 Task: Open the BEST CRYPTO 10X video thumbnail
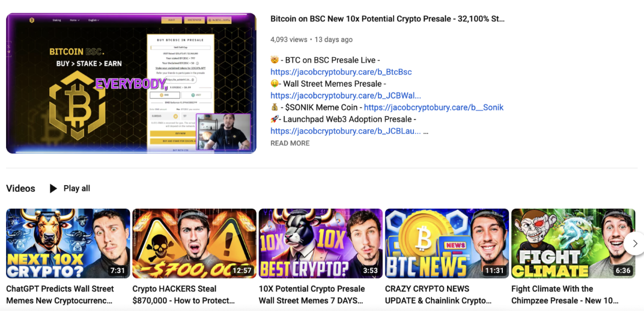pyautogui.click(x=321, y=243)
